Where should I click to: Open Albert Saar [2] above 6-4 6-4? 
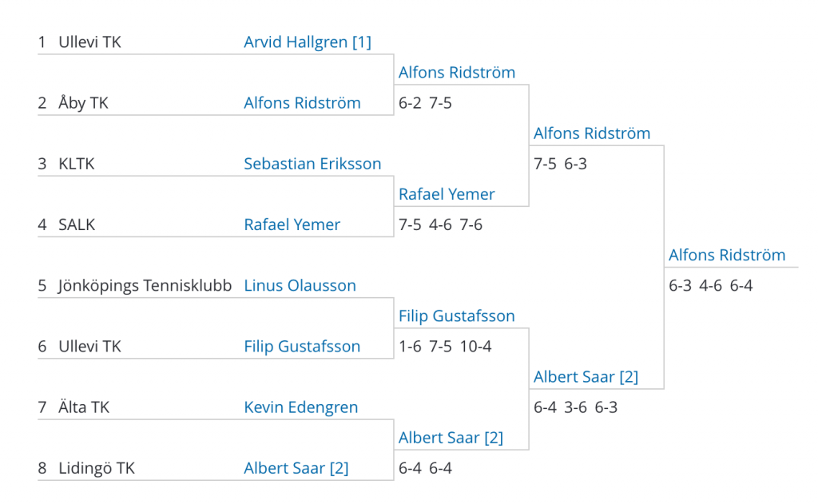click(451, 438)
